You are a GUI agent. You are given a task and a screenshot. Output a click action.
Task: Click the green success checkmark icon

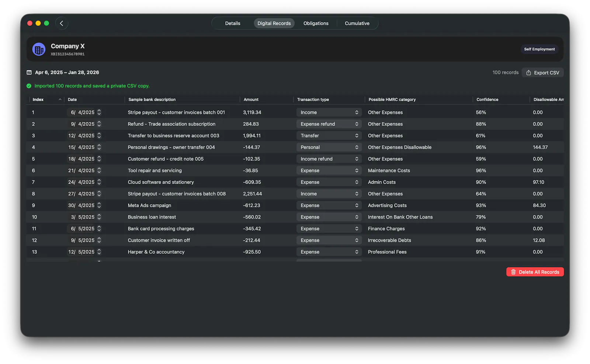tap(29, 86)
